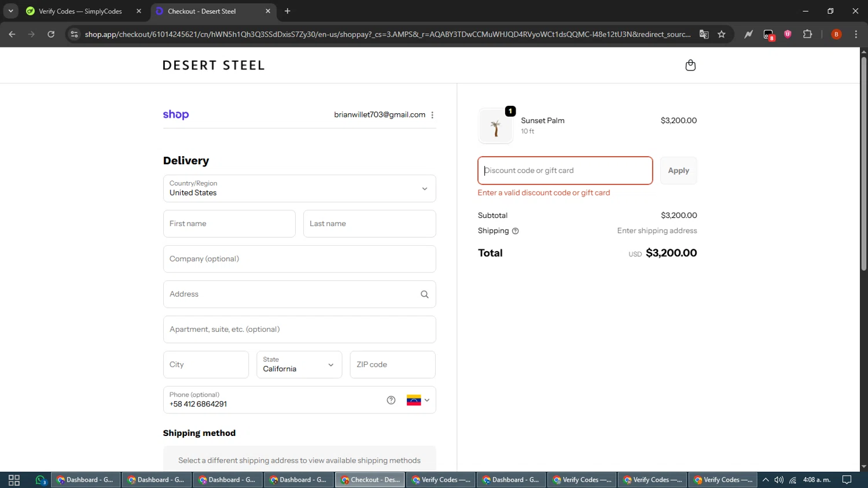868x488 pixels.
Task: Click the Last name field
Action: tap(369, 224)
